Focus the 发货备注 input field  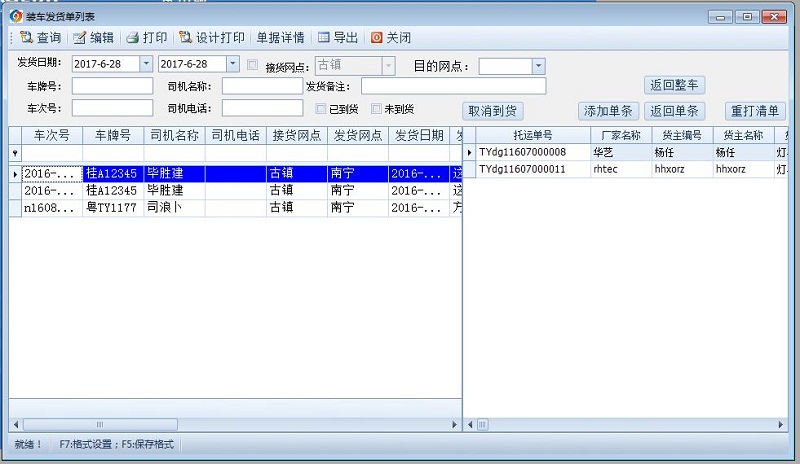pos(454,86)
